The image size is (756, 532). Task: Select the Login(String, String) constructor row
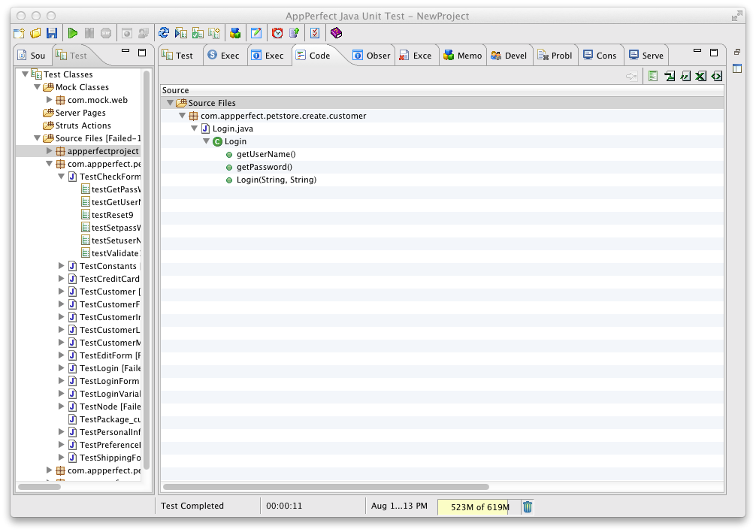coord(442,180)
